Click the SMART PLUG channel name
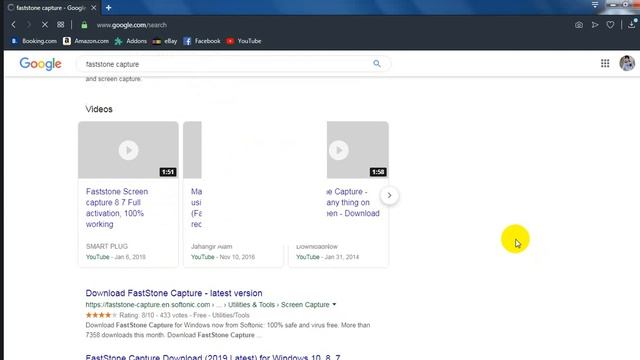640x360 pixels. [107, 247]
